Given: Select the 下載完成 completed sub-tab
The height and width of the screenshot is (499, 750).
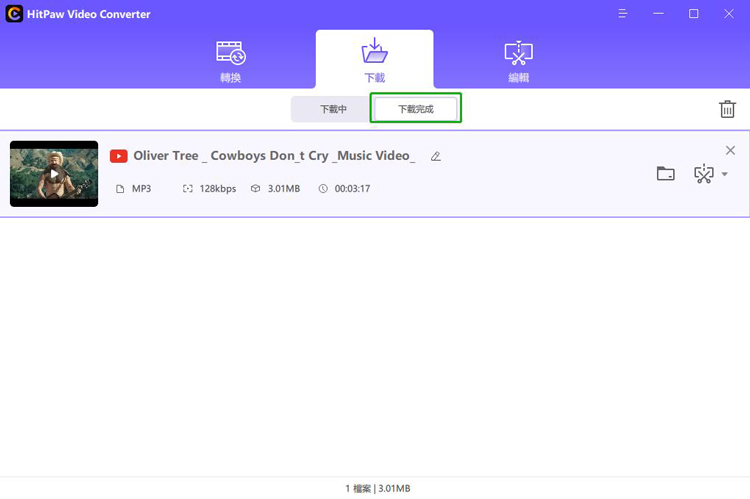Looking at the screenshot, I should coord(416,109).
